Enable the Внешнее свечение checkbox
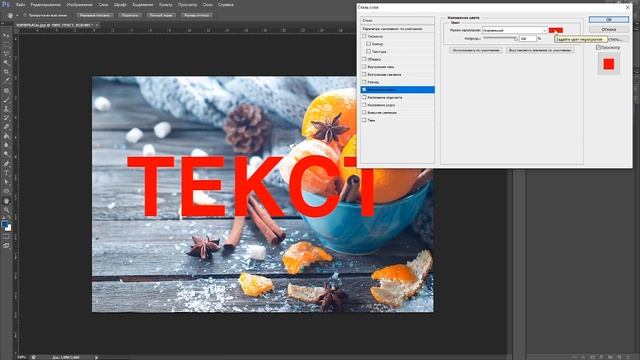This screenshot has width=640, height=360. (364, 112)
